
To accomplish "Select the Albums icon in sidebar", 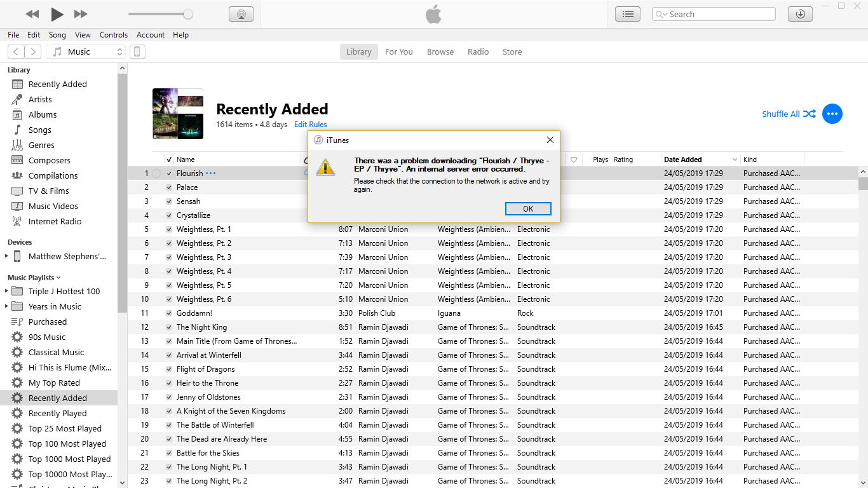I will tap(17, 114).
